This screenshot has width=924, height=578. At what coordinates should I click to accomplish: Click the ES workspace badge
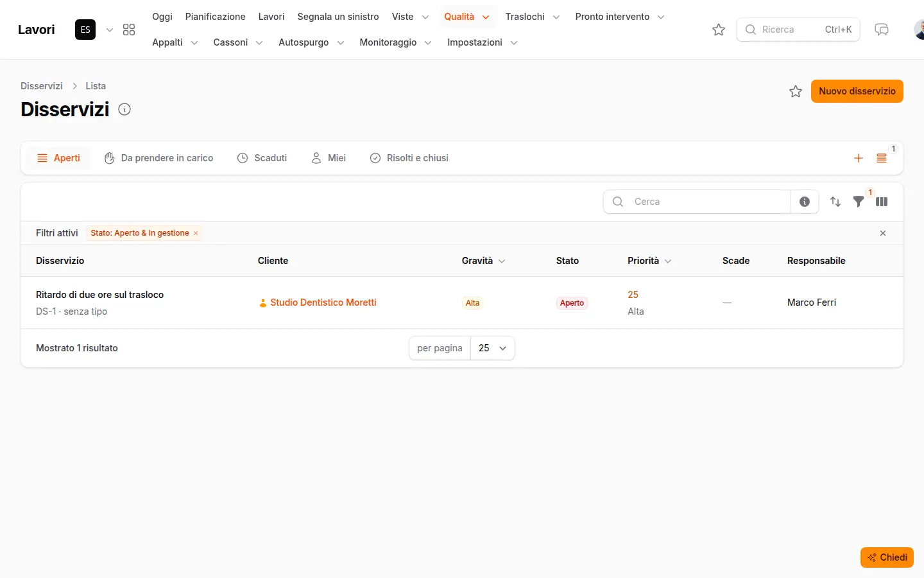coord(85,30)
